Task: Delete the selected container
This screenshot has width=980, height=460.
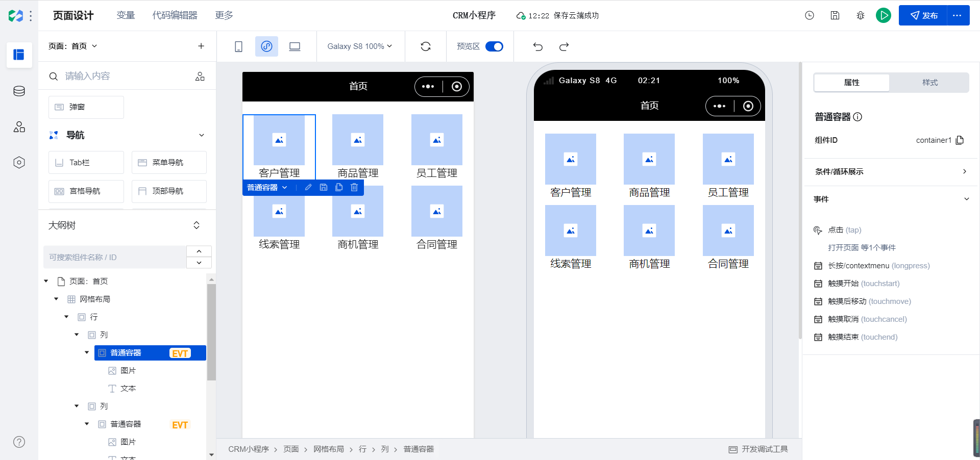Action: coord(354,187)
